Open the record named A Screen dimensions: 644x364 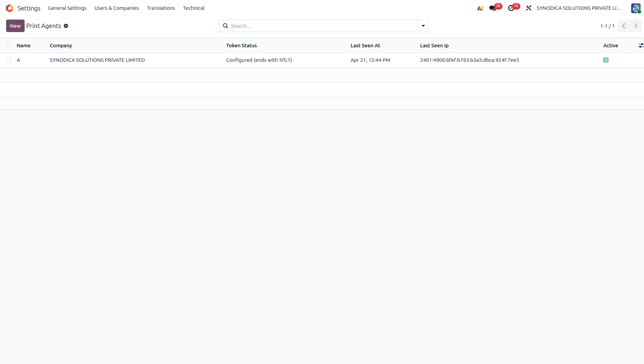coord(19,60)
